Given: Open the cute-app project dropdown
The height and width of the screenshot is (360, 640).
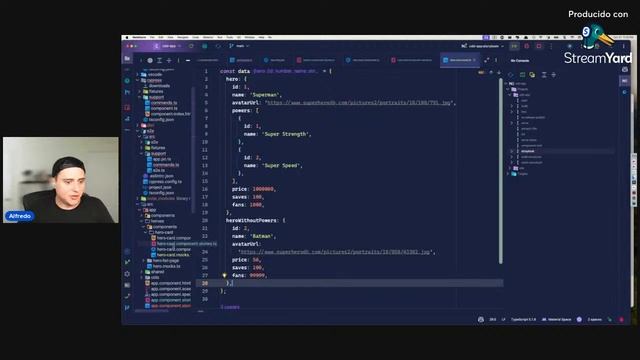Looking at the screenshot, I should click(x=168, y=46).
